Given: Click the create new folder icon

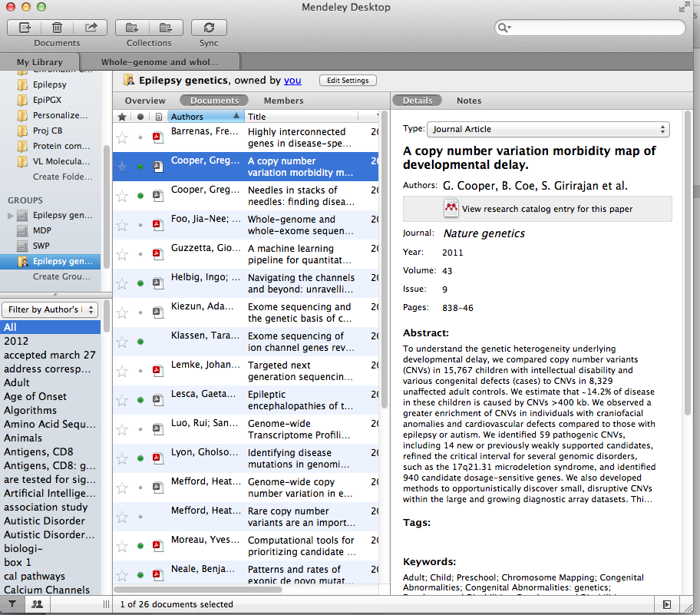Looking at the screenshot, I should tap(133, 28).
